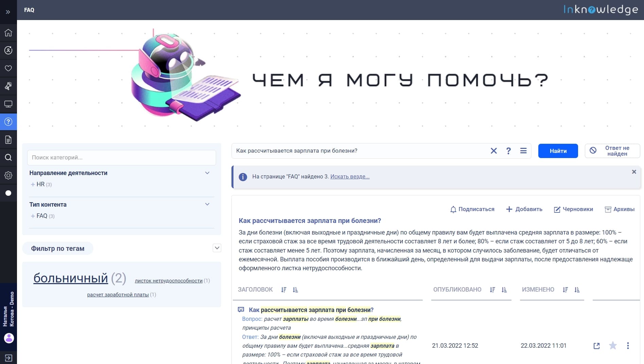This screenshot has width=644, height=364.
Task: Open search options hamburger menu icon
Action: point(523,151)
